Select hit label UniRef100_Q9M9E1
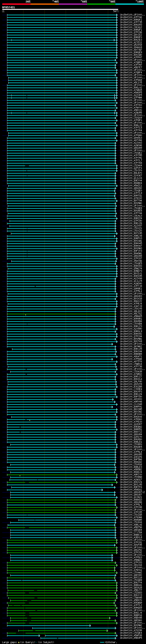Image resolution: width=146 pixels, height=644 pixels. point(131,289)
